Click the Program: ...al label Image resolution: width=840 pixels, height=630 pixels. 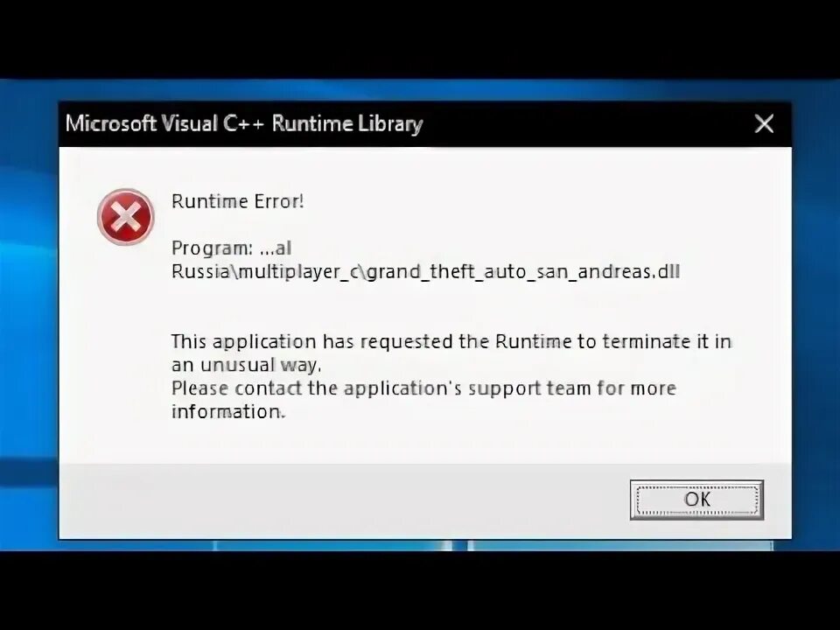(x=231, y=248)
